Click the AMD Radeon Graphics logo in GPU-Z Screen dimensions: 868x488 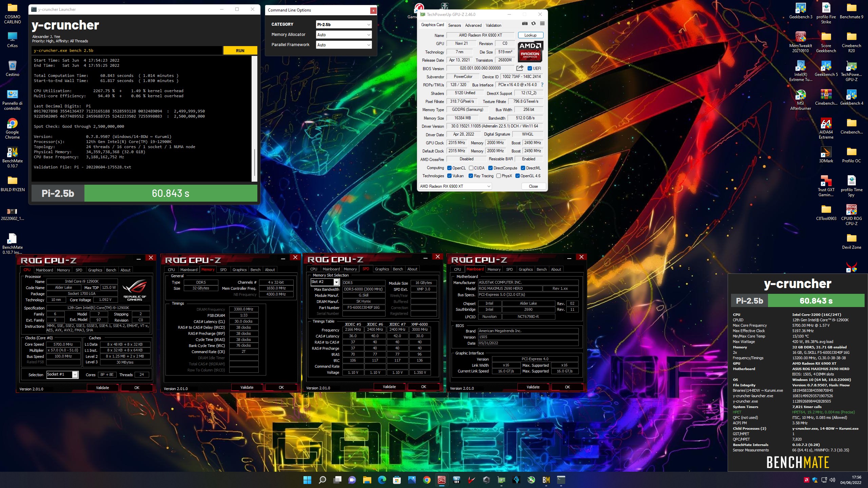tap(530, 51)
